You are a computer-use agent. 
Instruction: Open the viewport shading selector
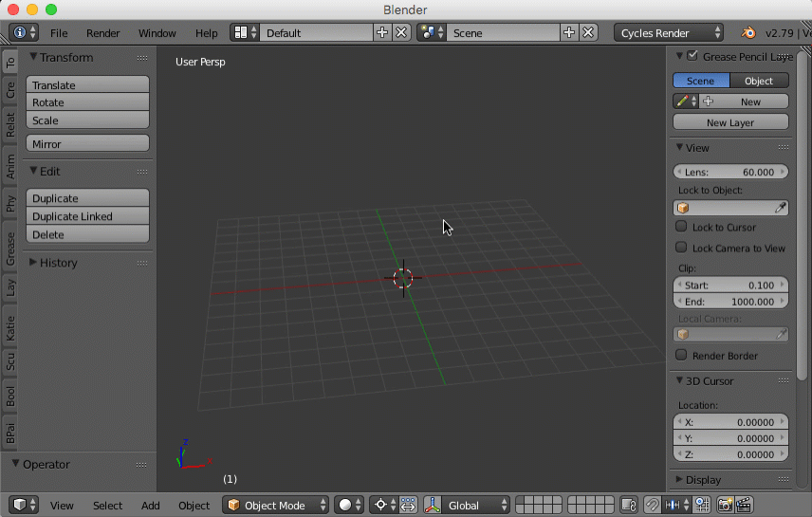(349, 505)
